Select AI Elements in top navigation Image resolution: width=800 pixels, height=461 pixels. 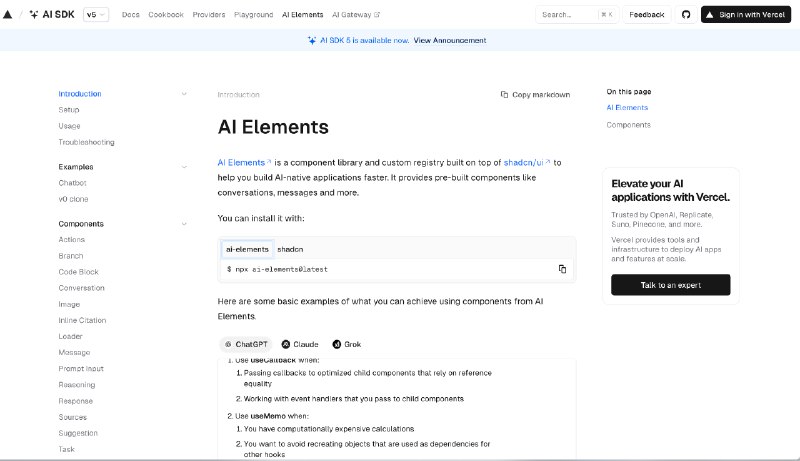(303, 15)
